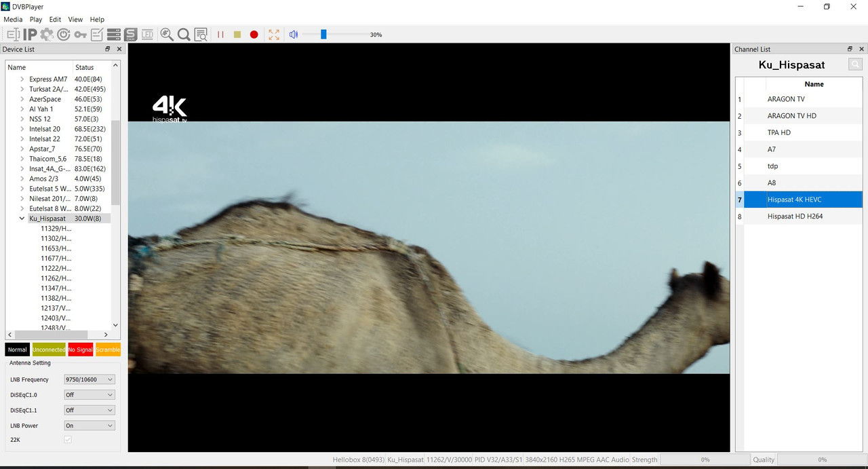Toggle the 22K checkbox

67,440
